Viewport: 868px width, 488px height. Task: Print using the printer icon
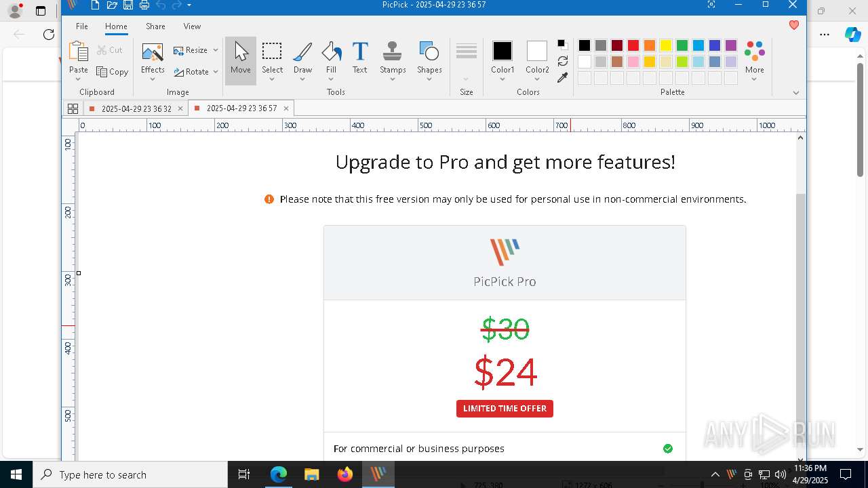pyautogui.click(x=144, y=5)
